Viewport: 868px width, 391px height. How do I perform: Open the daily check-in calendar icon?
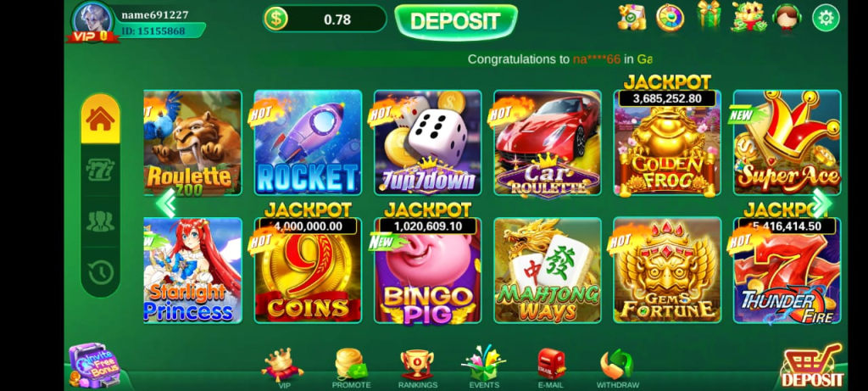point(632,17)
